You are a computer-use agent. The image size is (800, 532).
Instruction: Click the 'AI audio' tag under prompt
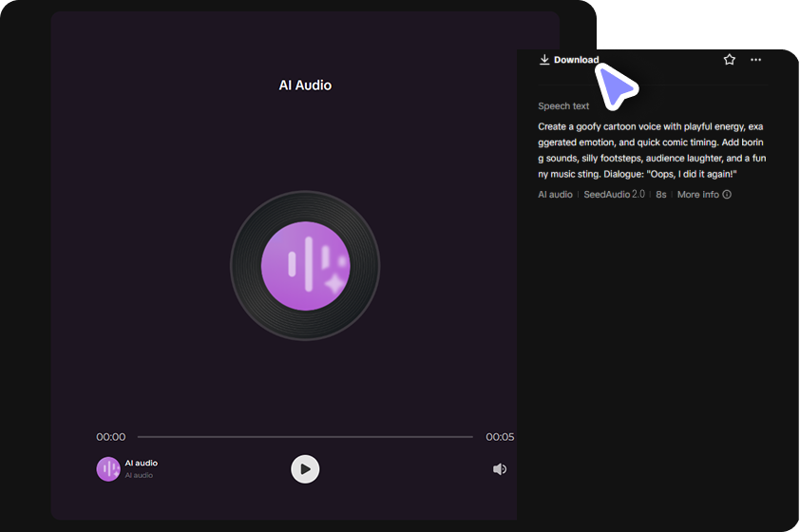[x=555, y=195]
